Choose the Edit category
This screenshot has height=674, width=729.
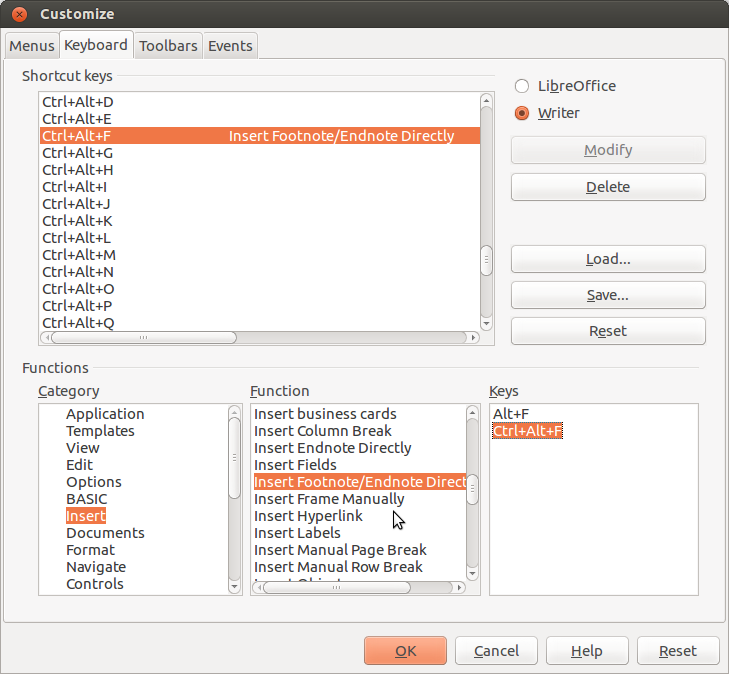80,465
